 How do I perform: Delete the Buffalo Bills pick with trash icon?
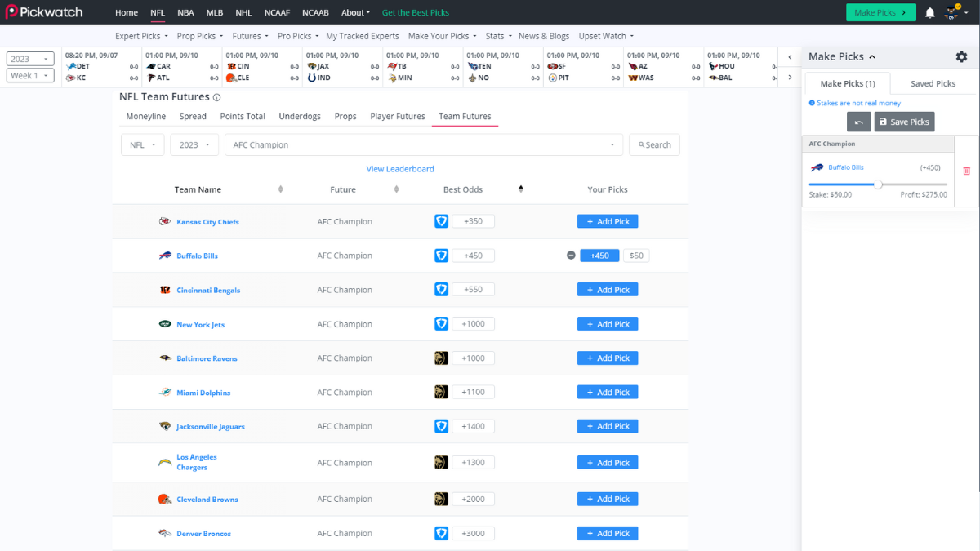[x=967, y=171]
